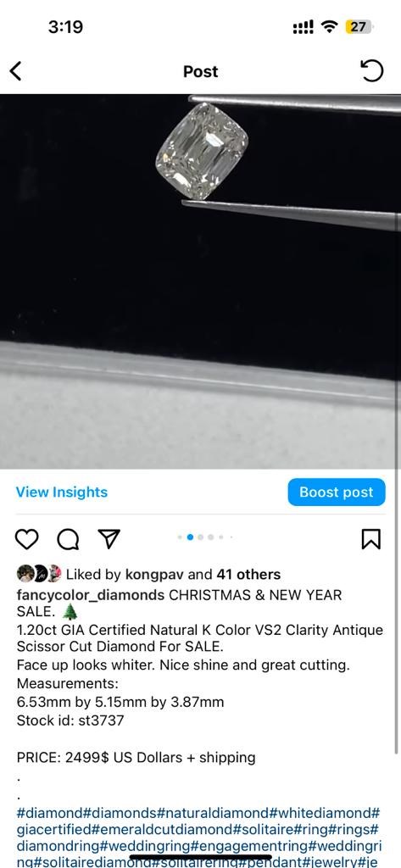401x868 pixels.
Task: Tap the Wi-Fi status icon
Action: (x=331, y=26)
